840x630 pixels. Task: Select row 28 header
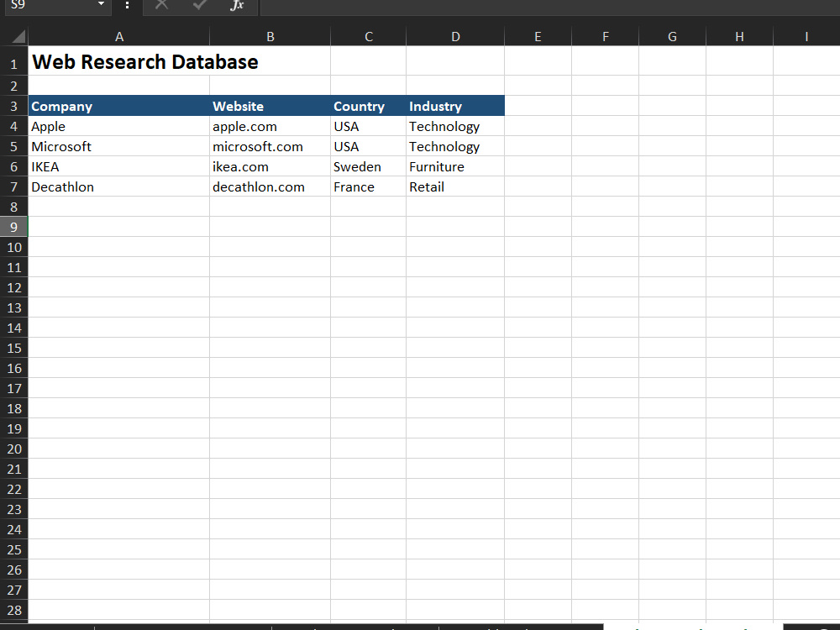[x=14, y=610]
